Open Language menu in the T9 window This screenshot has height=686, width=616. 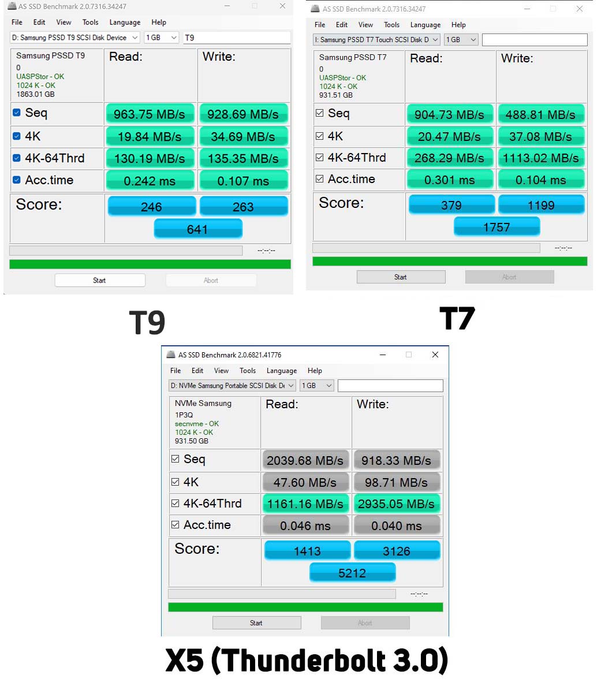(125, 23)
